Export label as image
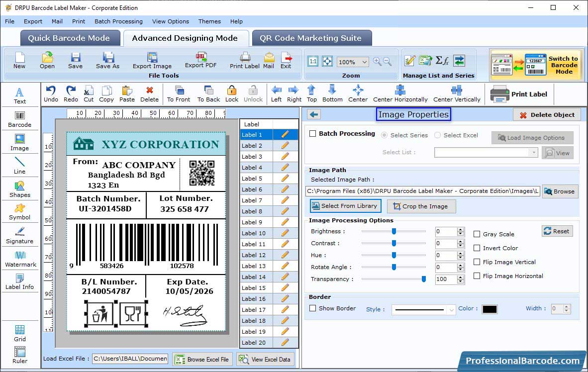The height and width of the screenshot is (372, 588). click(152, 60)
